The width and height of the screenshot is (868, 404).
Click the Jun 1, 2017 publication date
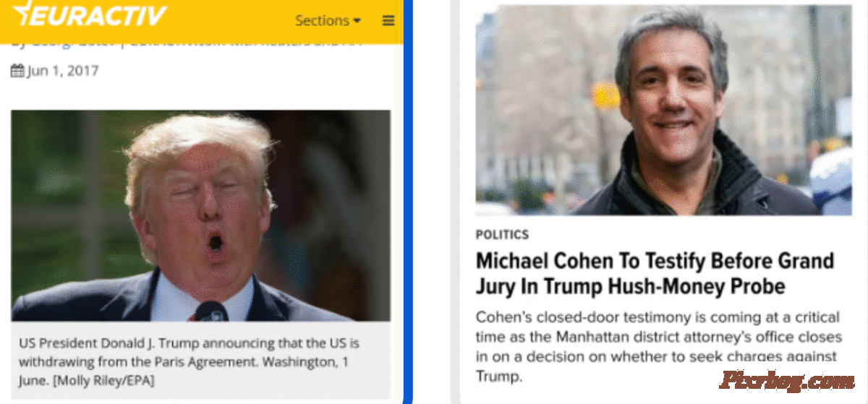(x=63, y=71)
